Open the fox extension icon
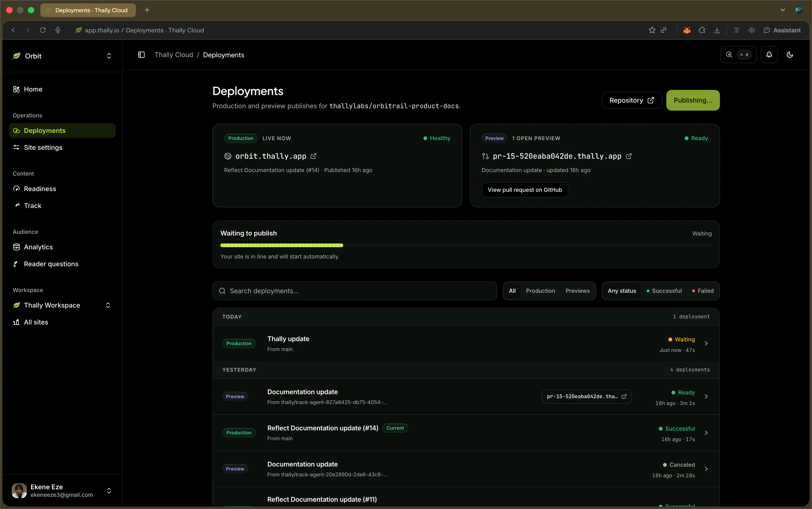Viewport: 812px width, 509px height. (687, 30)
